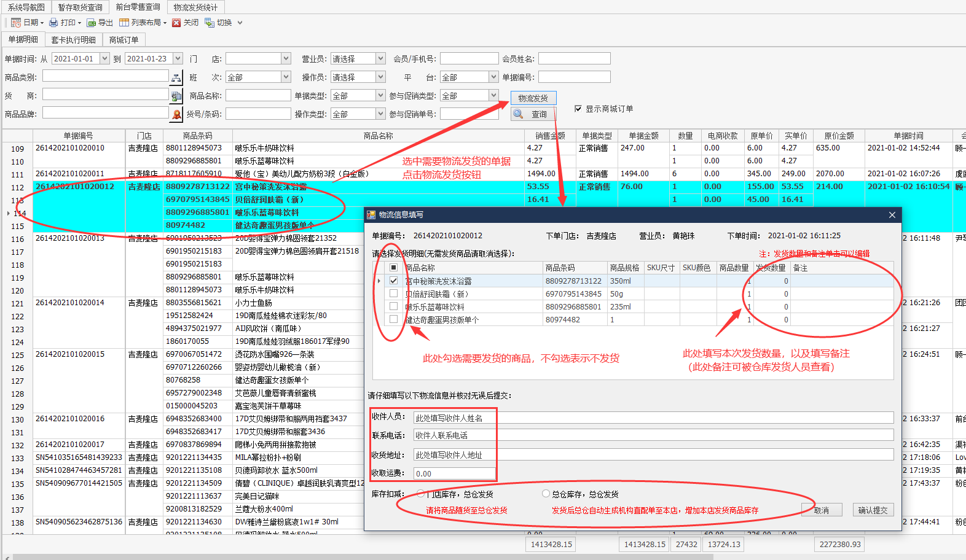
Task: Switch to the 系统导航图 tab
Action: tap(26, 7)
